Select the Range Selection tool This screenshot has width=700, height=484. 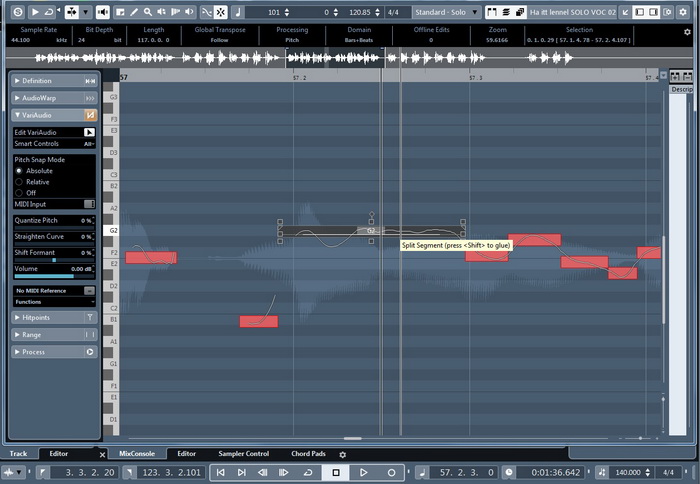pos(120,12)
